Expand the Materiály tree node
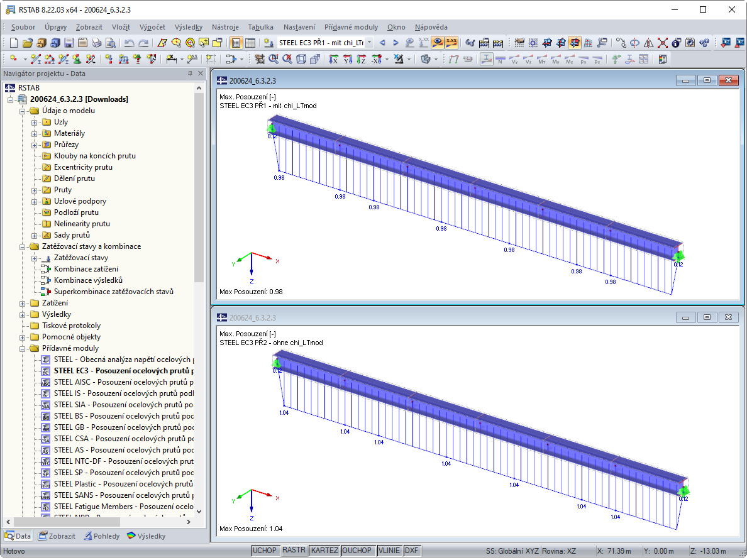747x560 pixels. [35, 134]
